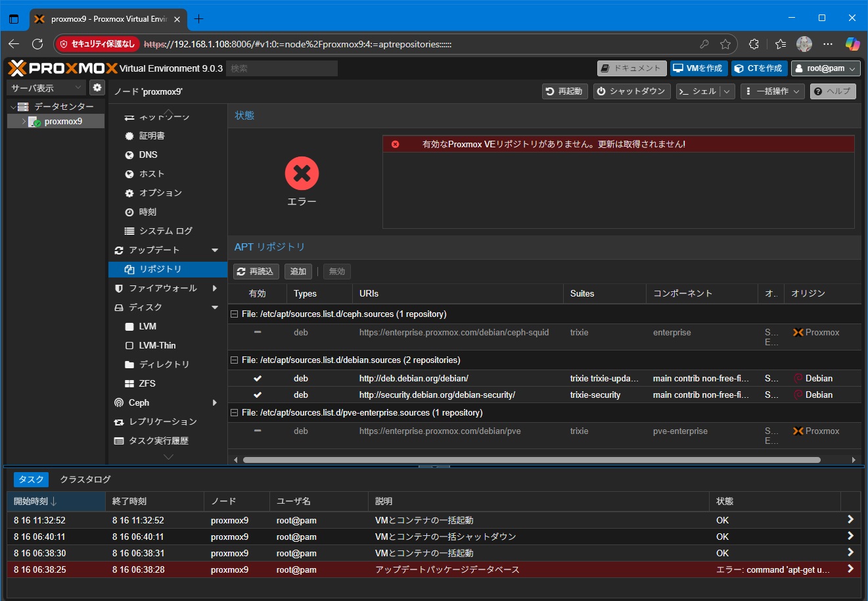This screenshot has width=868, height=601.
Task: Add page to favorites star icon
Action: (725, 44)
